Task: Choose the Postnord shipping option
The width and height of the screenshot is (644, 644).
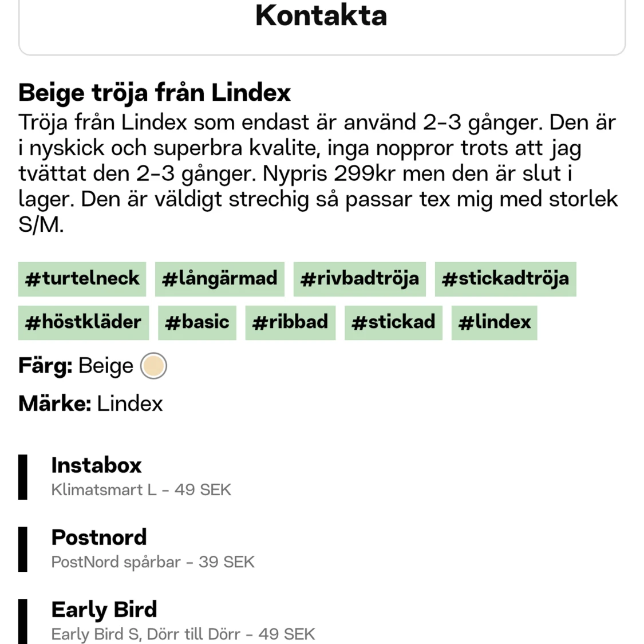Action: [99, 538]
